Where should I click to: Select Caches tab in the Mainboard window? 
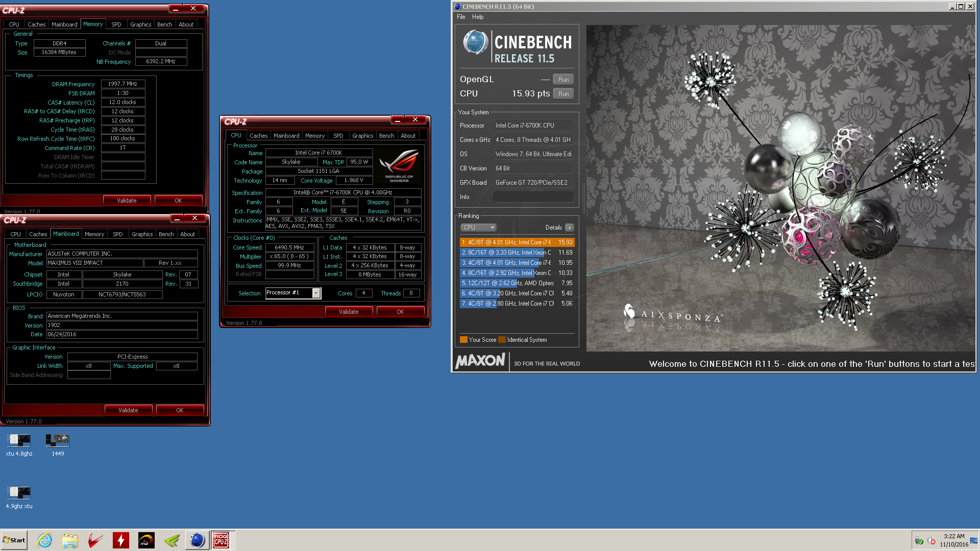pyautogui.click(x=38, y=234)
